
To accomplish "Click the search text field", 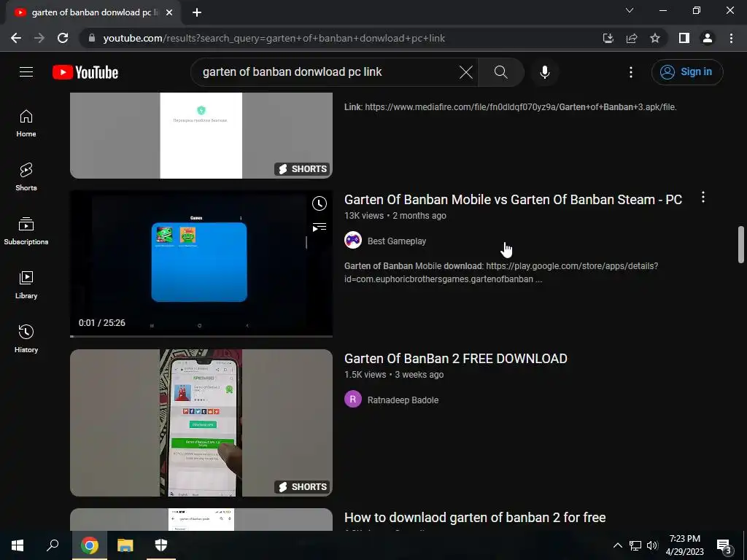I will (329, 72).
